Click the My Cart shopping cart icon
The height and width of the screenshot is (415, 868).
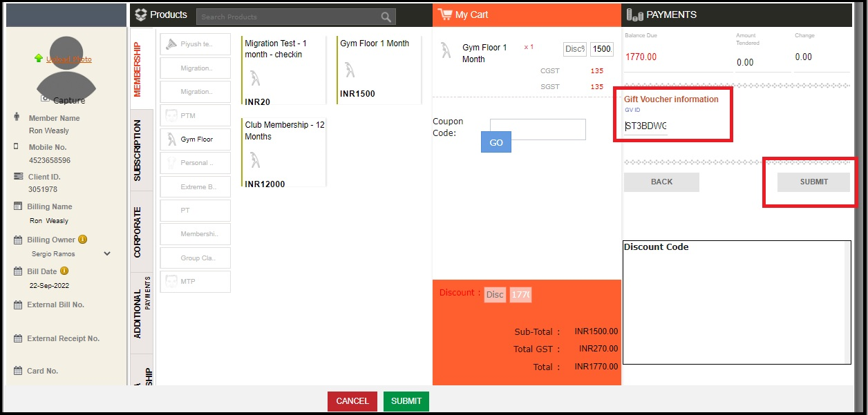pos(445,15)
